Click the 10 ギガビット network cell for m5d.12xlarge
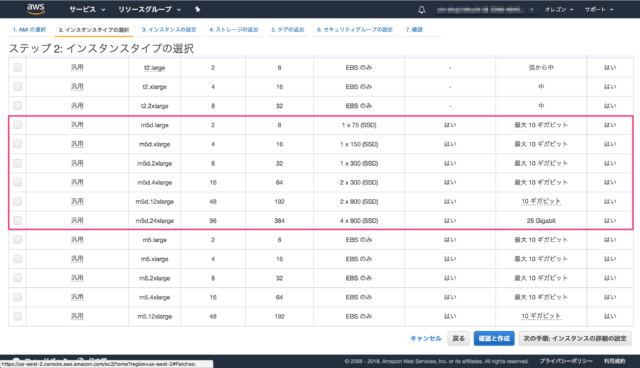The image size is (640, 368). click(541, 202)
